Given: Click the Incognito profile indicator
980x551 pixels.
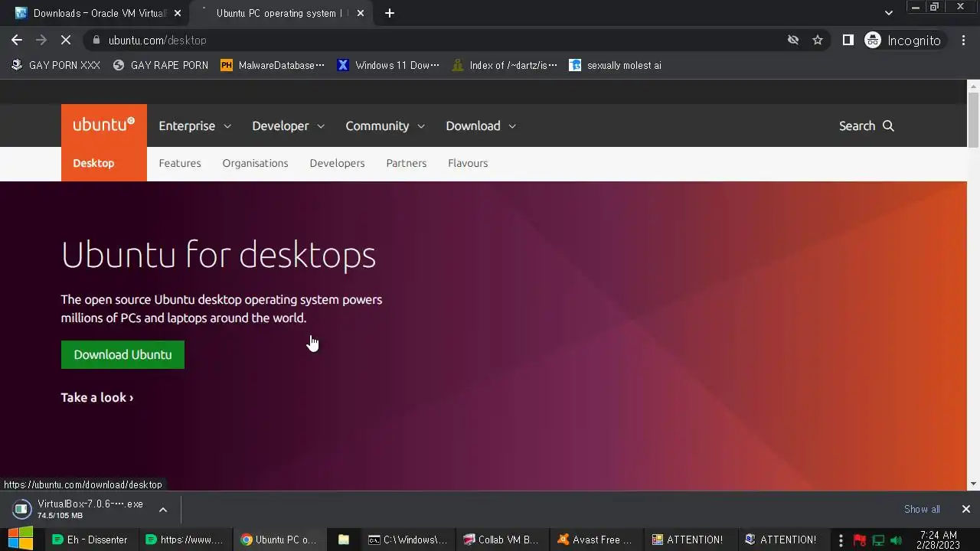Looking at the screenshot, I should tap(903, 40).
